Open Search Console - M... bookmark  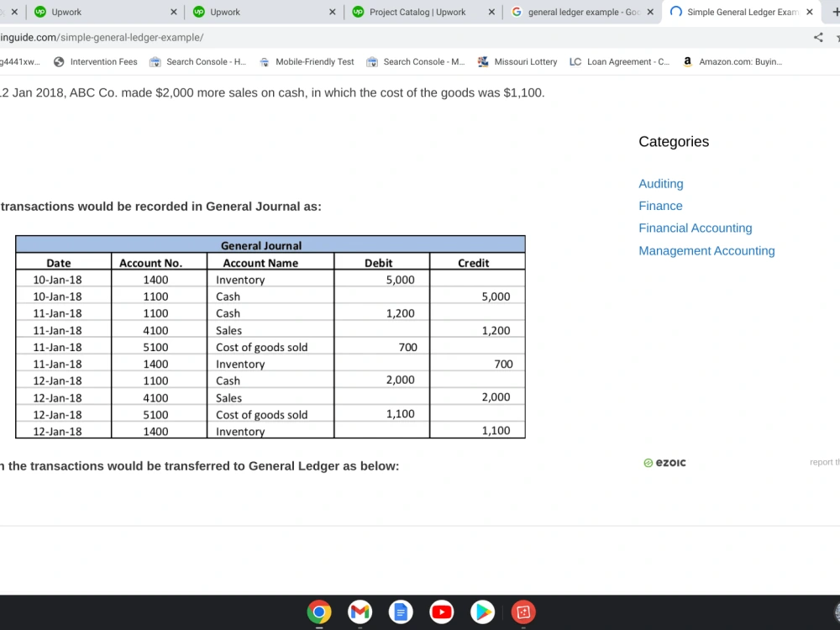pyautogui.click(x=415, y=61)
